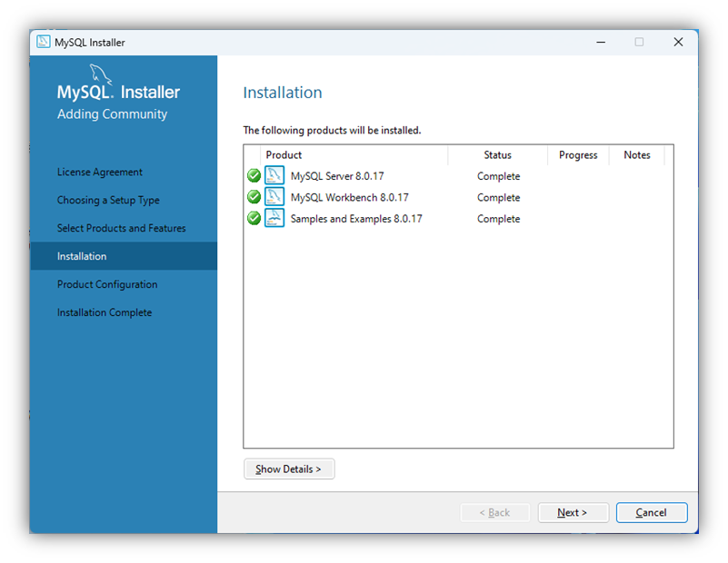The image size is (728, 563).
Task: Click the green checkmark beside MySQL Workbench 8.0.17
Action: (254, 197)
